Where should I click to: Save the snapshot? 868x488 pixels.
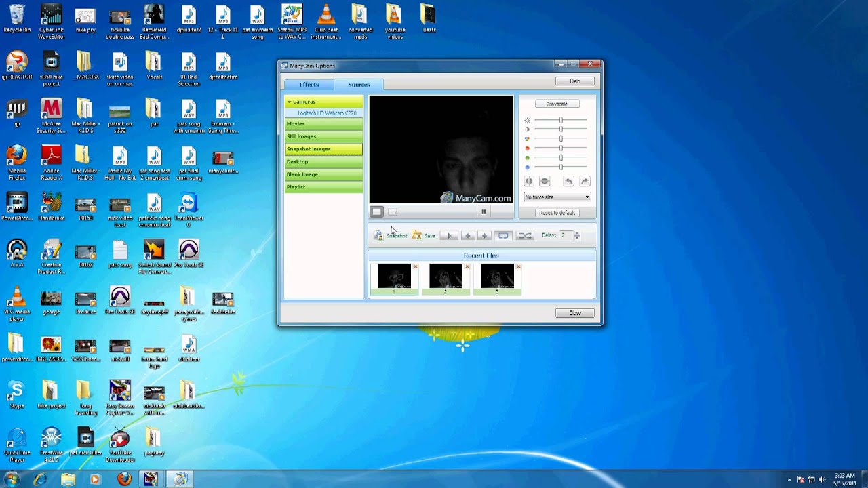(x=424, y=236)
